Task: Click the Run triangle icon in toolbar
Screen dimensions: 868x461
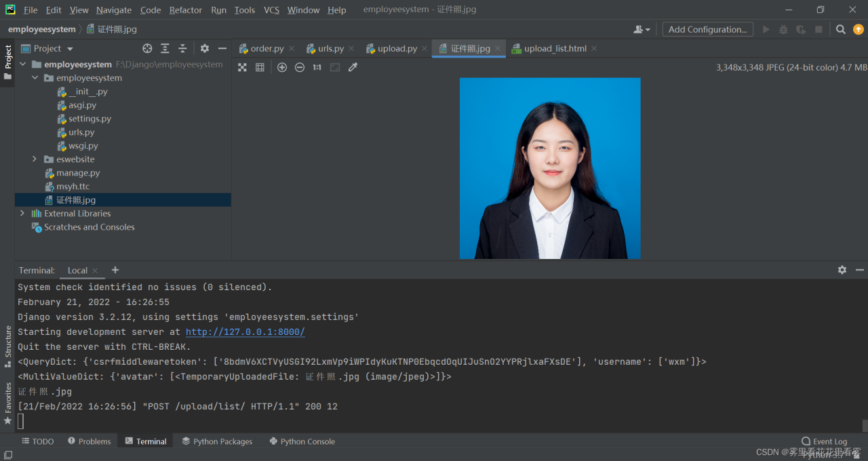Action: (766, 29)
